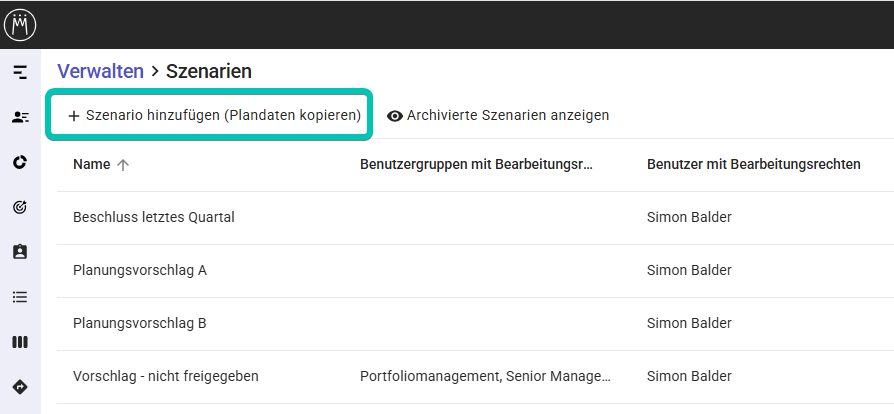
Task: Sort by the Name column header
Action: [x=92, y=164]
